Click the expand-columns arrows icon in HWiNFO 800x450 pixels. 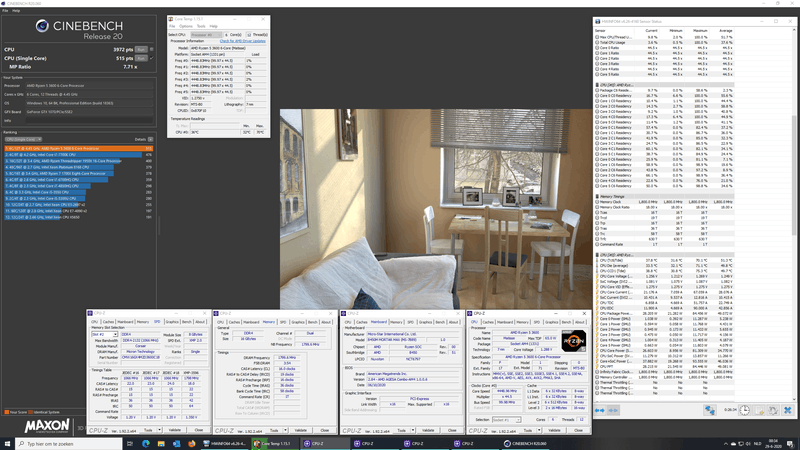pos(599,410)
